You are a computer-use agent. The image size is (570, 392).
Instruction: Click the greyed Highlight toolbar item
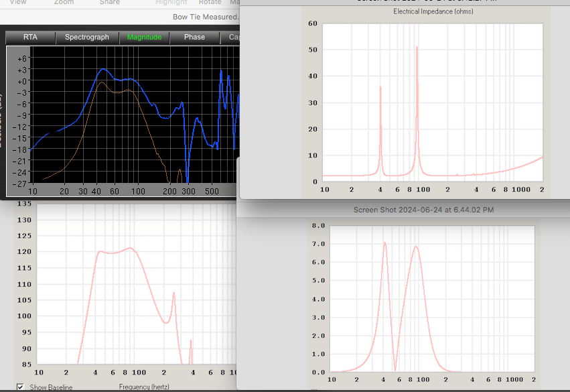tap(171, 2)
